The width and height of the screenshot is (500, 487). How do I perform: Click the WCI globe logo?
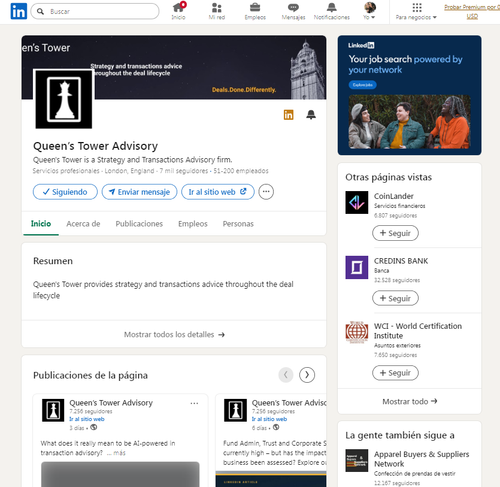357,332
